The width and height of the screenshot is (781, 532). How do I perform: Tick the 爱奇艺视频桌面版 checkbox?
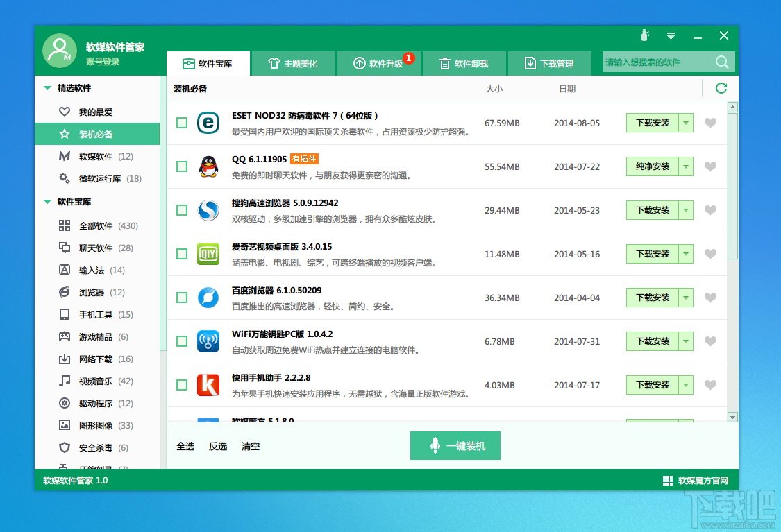pyautogui.click(x=182, y=254)
